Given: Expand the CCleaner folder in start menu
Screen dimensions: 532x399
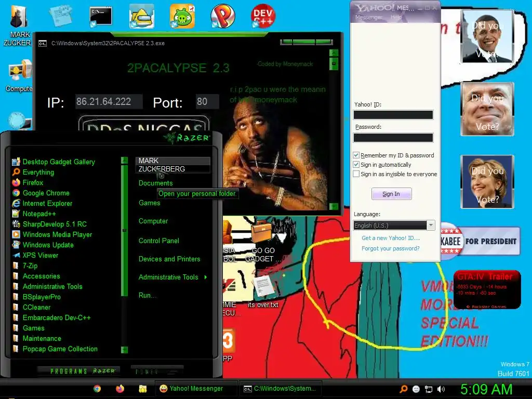Looking at the screenshot, I should coord(32,308).
